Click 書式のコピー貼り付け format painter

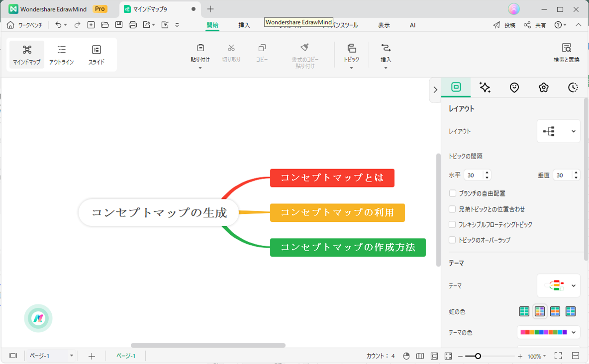tap(305, 56)
